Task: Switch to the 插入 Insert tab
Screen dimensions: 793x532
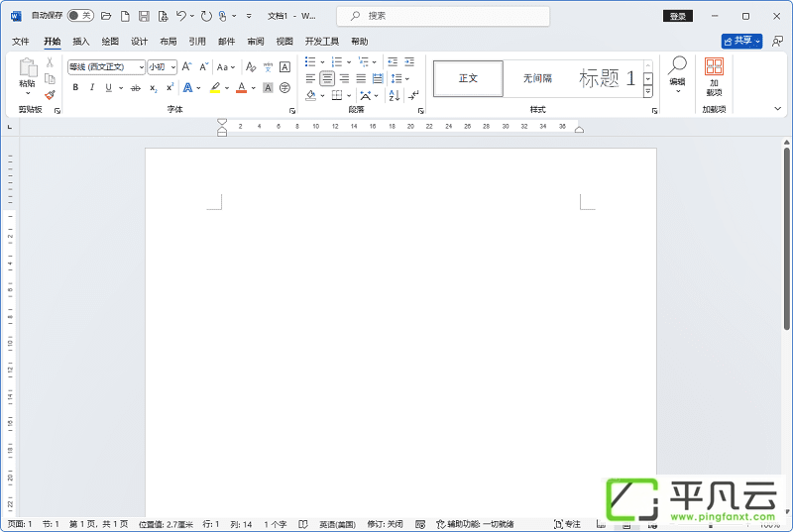Action: 81,42
